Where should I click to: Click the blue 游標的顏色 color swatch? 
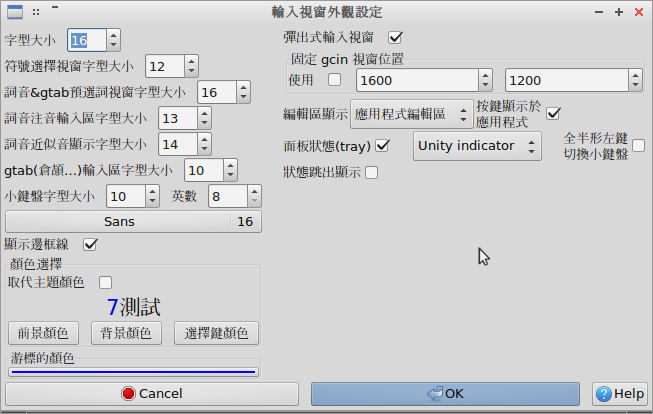coord(133,372)
